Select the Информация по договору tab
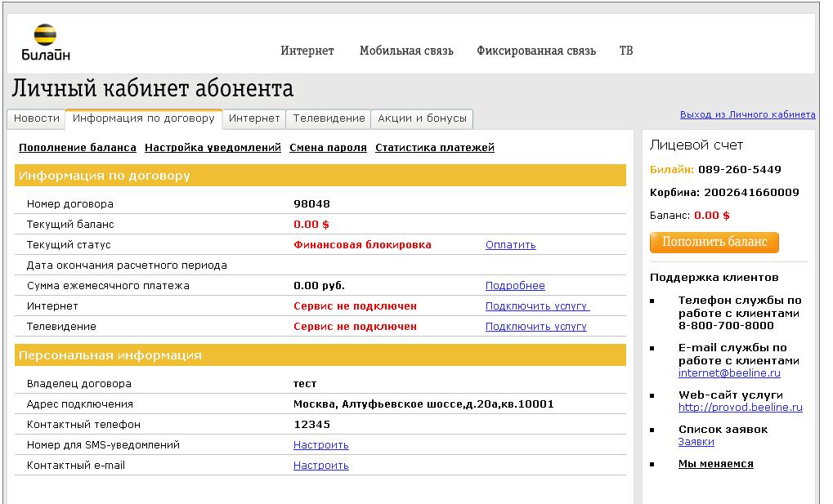Image resolution: width=833 pixels, height=504 pixels. pyautogui.click(x=143, y=118)
